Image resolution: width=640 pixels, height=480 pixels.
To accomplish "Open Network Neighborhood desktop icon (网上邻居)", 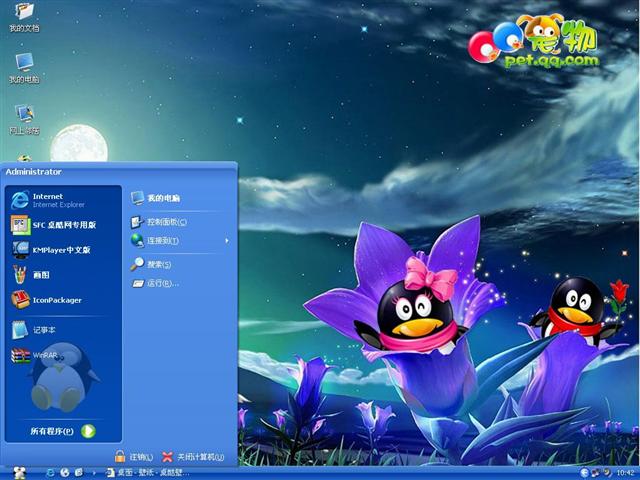I will click(x=24, y=120).
